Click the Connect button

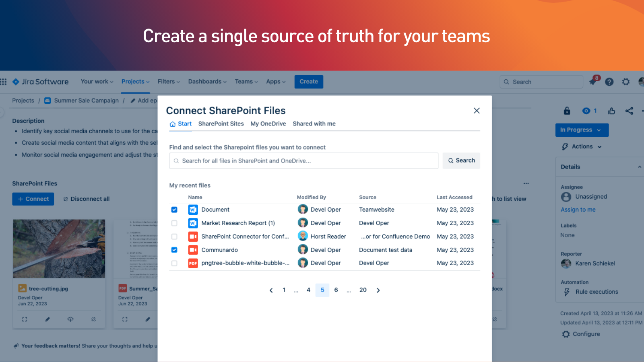tap(33, 199)
